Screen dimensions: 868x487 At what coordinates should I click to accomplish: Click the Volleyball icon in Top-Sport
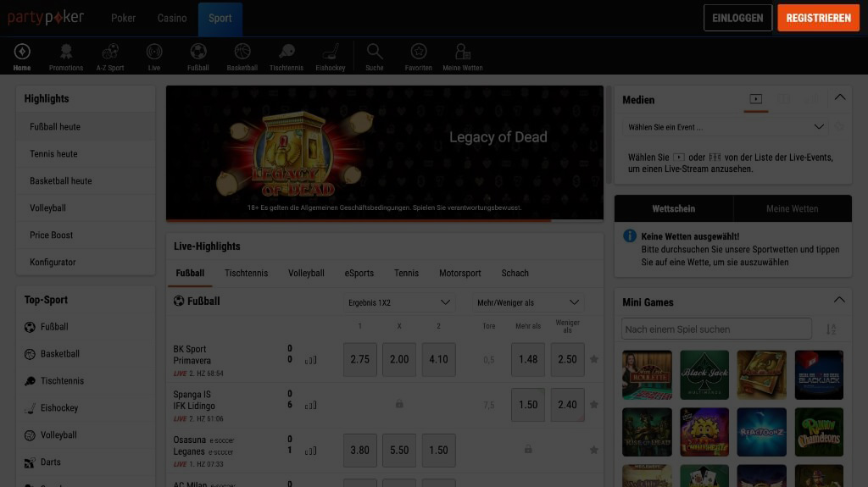(30, 435)
